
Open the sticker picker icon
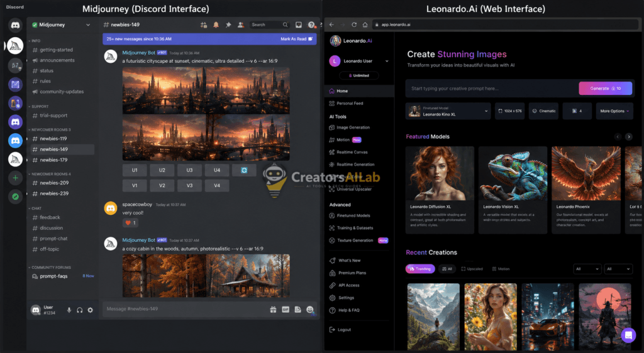click(297, 310)
